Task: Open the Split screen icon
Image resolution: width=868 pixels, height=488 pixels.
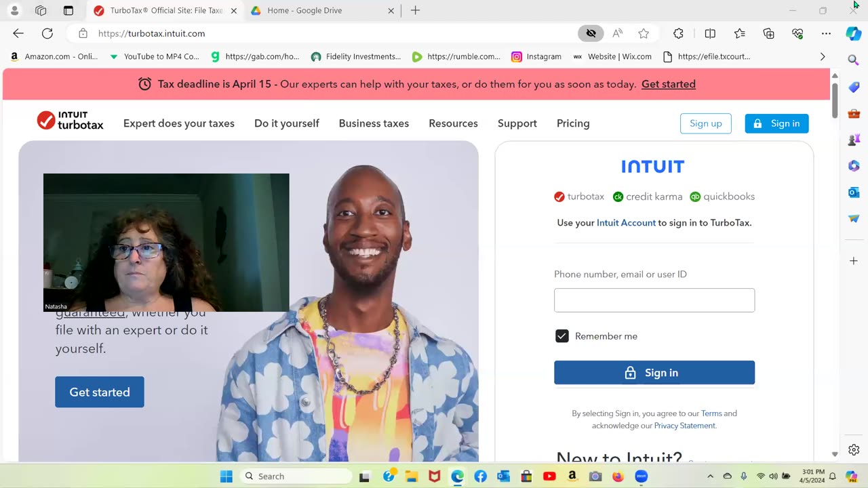Action: [x=710, y=33]
